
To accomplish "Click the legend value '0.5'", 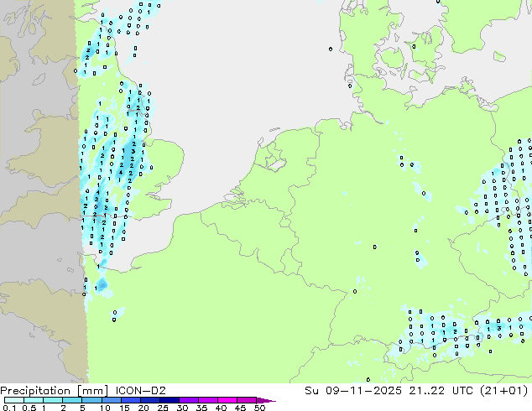I will 29,408.
